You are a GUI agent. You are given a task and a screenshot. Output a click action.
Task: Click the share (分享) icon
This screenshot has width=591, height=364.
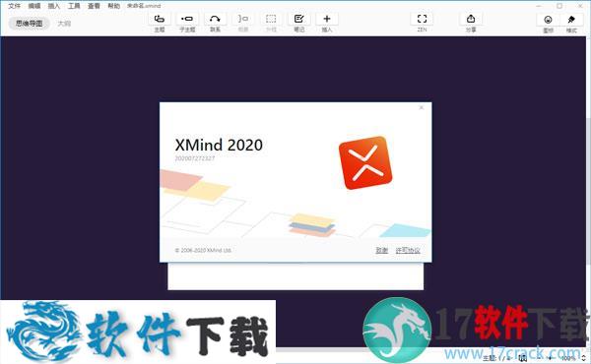click(x=471, y=19)
